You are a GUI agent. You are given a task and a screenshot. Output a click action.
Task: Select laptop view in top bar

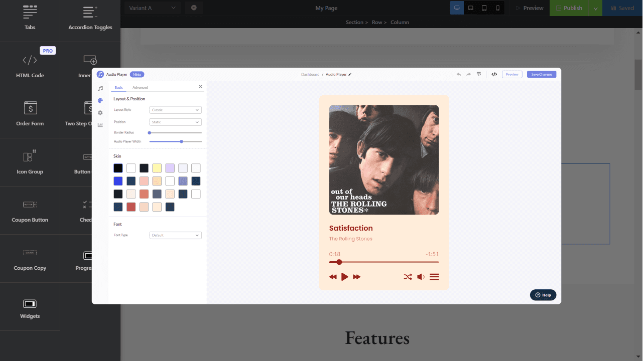click(x=470, y=8)
